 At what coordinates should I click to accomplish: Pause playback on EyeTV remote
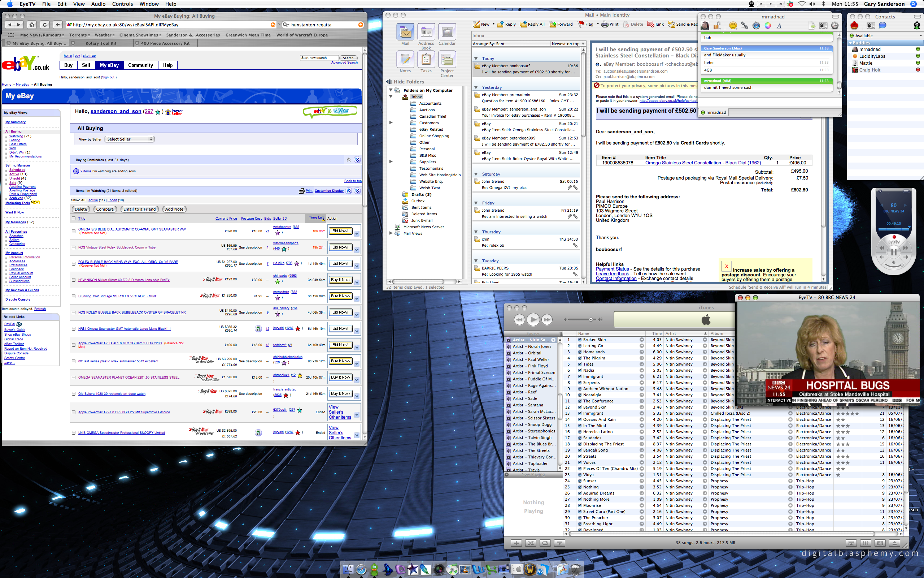(894, 252)
